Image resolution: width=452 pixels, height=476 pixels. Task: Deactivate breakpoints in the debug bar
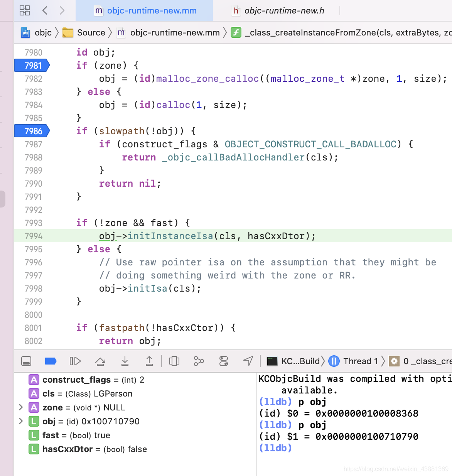51,361
